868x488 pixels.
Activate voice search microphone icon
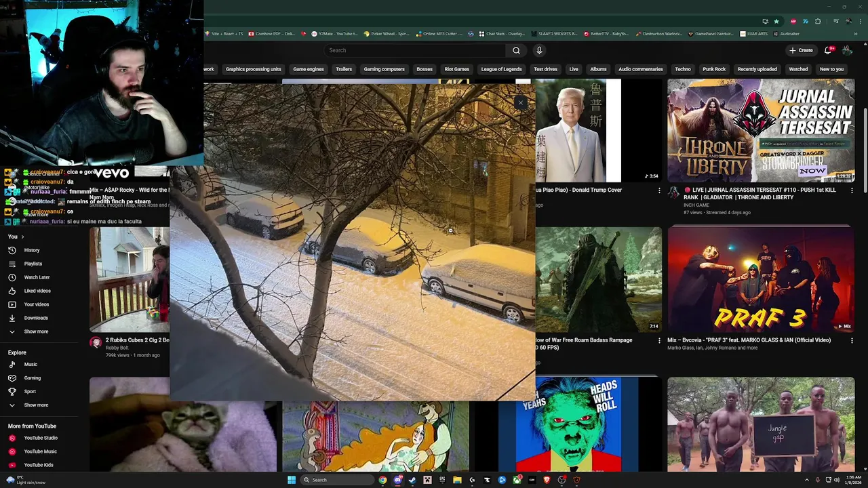pos(539,50)
